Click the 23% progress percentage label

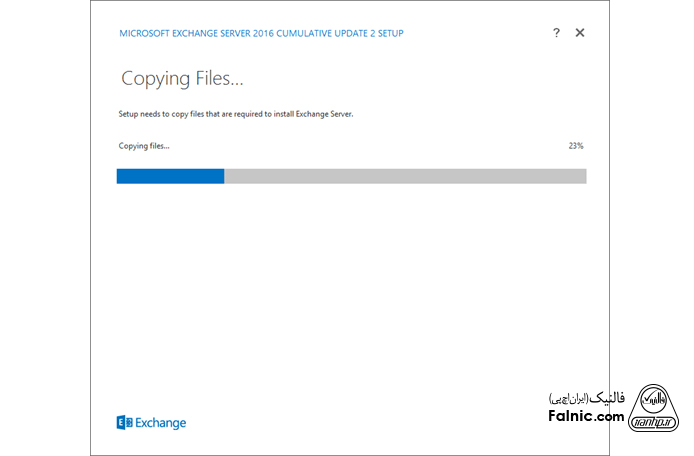point(575,146)
